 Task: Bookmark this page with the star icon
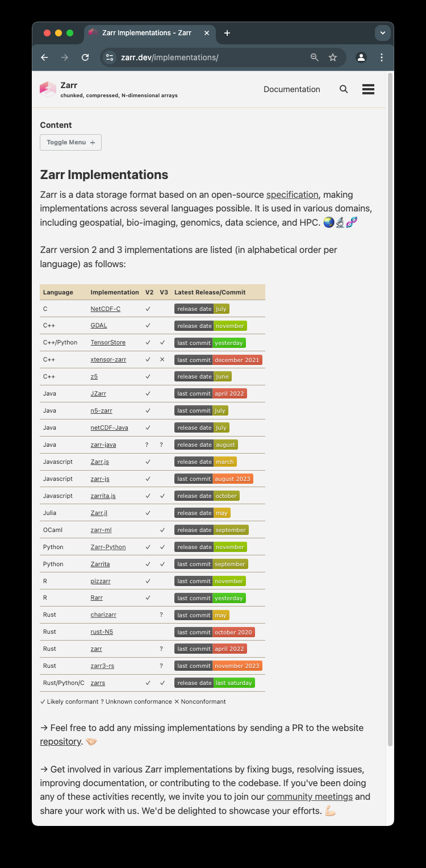333,57
